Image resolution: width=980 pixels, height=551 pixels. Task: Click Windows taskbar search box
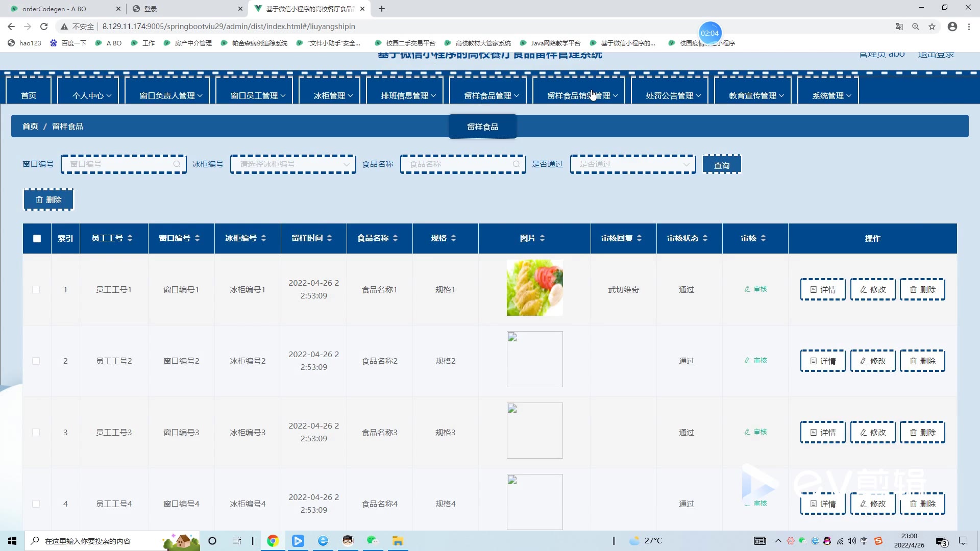coord(112,541)
